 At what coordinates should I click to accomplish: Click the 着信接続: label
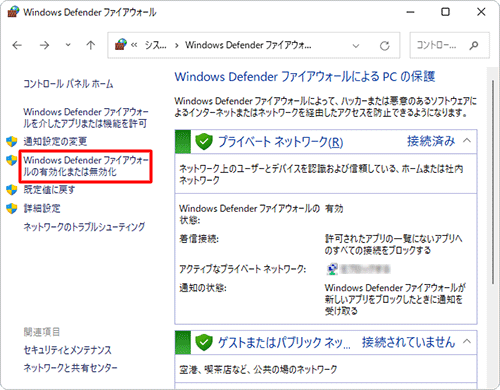199,239
